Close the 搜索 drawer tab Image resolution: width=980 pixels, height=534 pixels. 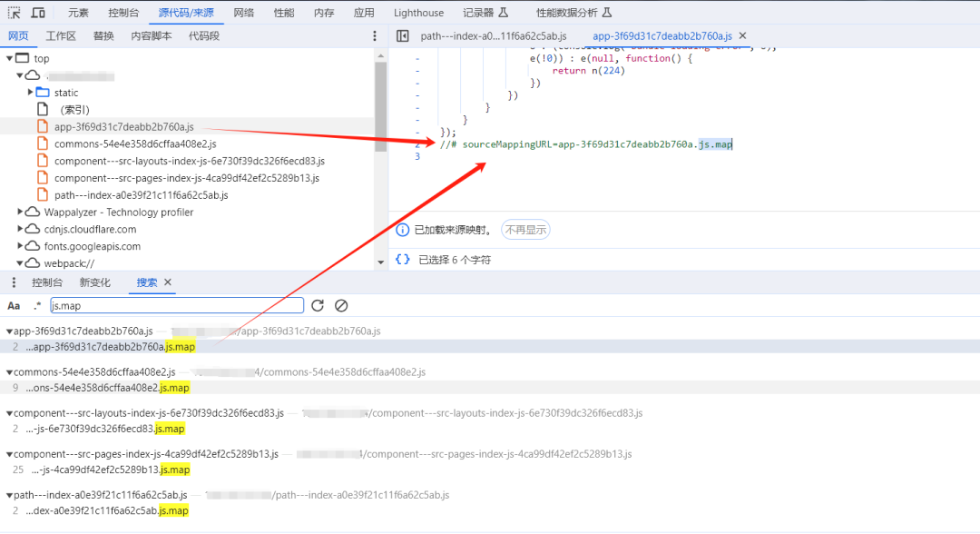click(x=168, y=282)
